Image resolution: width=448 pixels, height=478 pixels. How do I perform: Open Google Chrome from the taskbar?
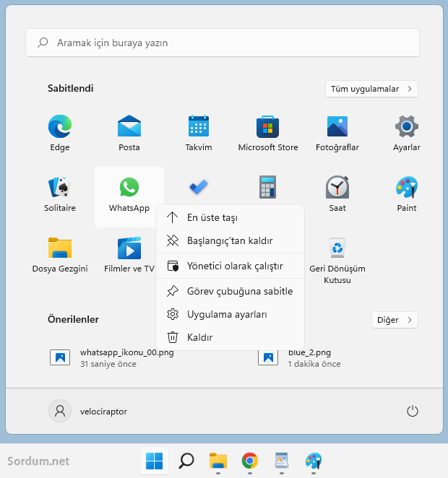tap(250, 461)
